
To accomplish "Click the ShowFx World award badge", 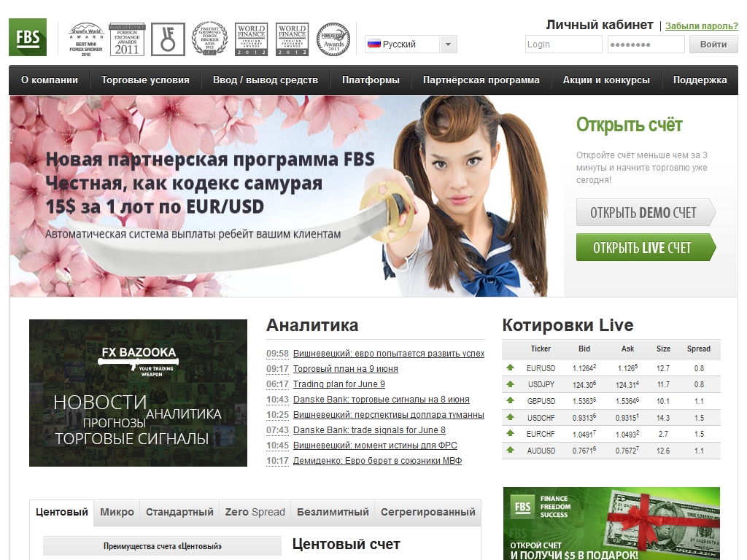I will click(85, 39).
